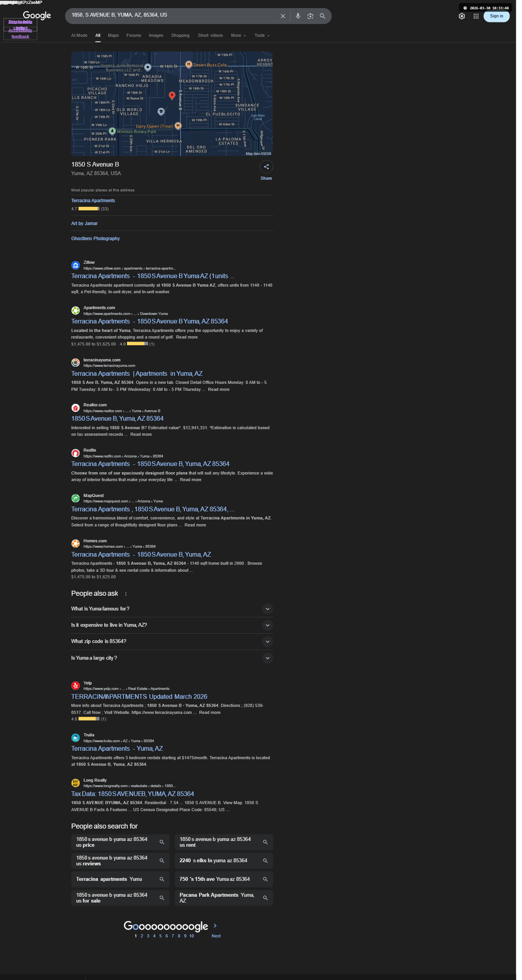The image size is (522, 980).
Task: Expand "What zip code is 85364?" question
Action: pyautogui.click(x=172, y=641)
